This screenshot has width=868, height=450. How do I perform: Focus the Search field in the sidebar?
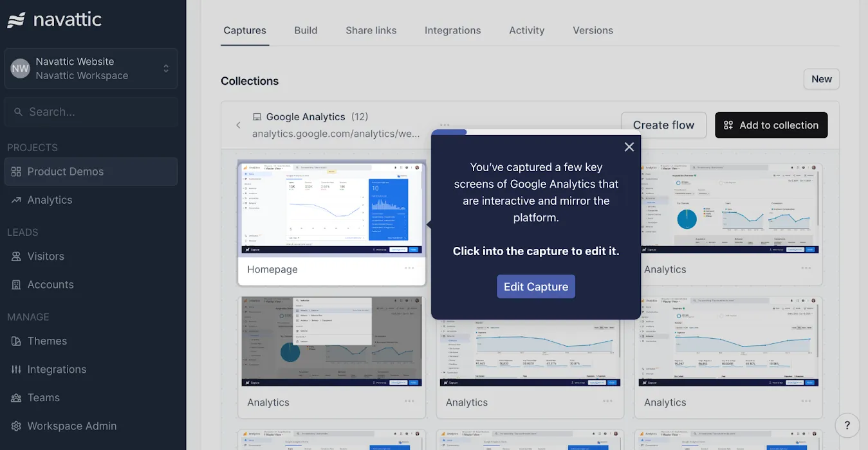(91, 112)
